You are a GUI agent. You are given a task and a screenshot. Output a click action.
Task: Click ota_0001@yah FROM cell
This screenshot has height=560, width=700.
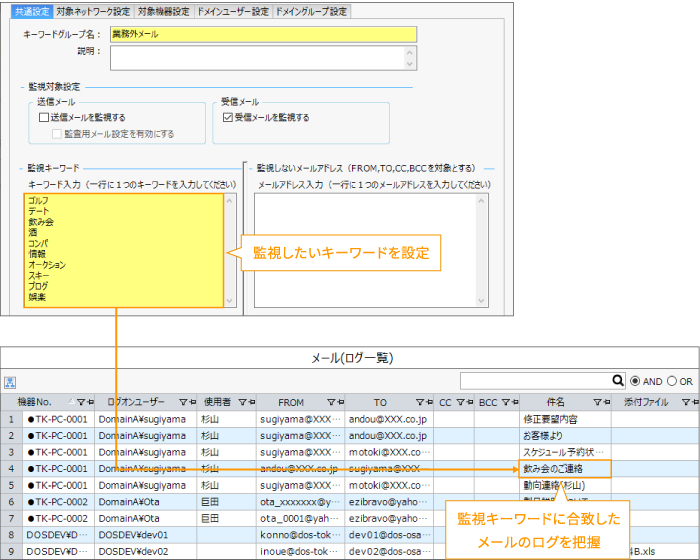click(x=300, y=518)
